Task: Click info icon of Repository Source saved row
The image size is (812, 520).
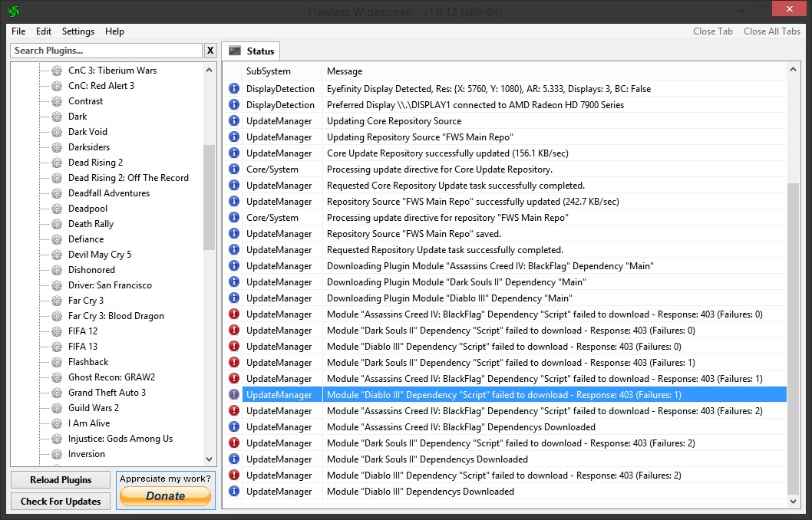Action: click(x=234, y=233)
